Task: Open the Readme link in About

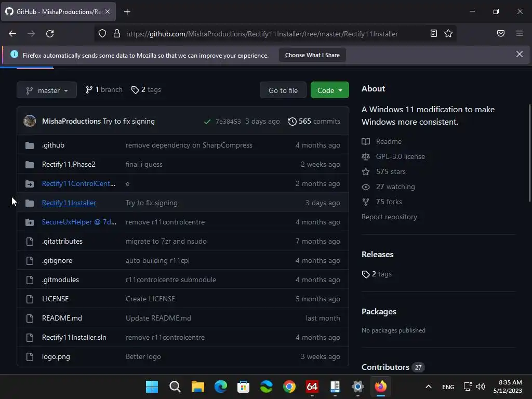Action: (x=389, y=141)
